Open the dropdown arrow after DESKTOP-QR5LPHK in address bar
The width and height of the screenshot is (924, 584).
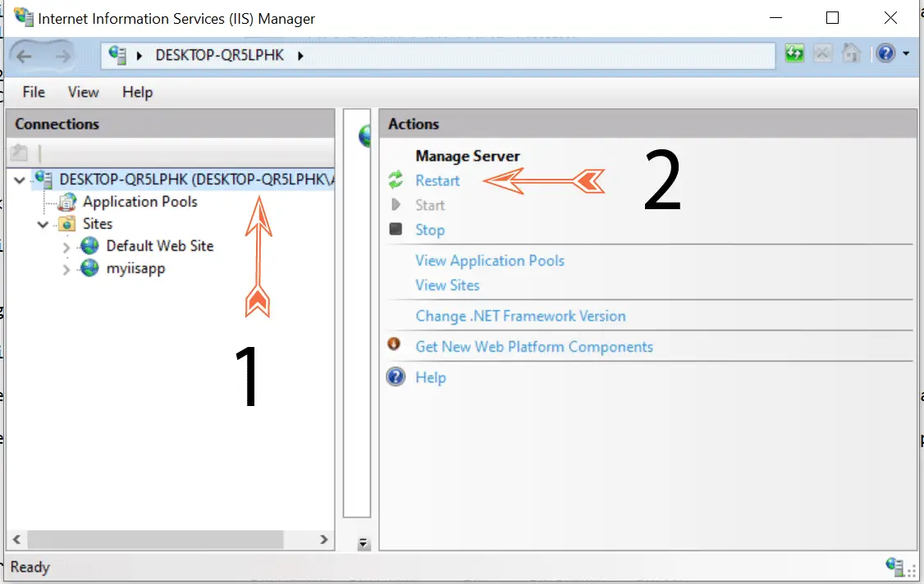coord(300,56)
